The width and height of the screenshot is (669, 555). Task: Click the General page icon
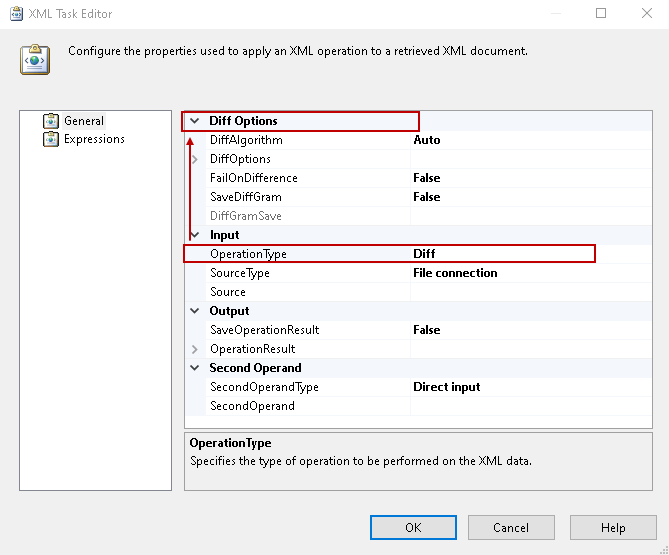coord(51,121)
